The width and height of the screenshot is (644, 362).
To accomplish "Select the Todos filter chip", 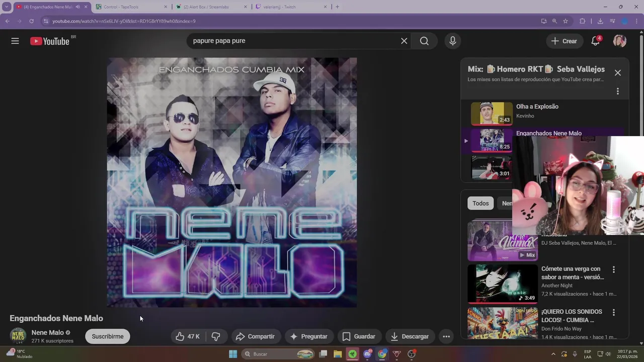I will coord(480,203).
